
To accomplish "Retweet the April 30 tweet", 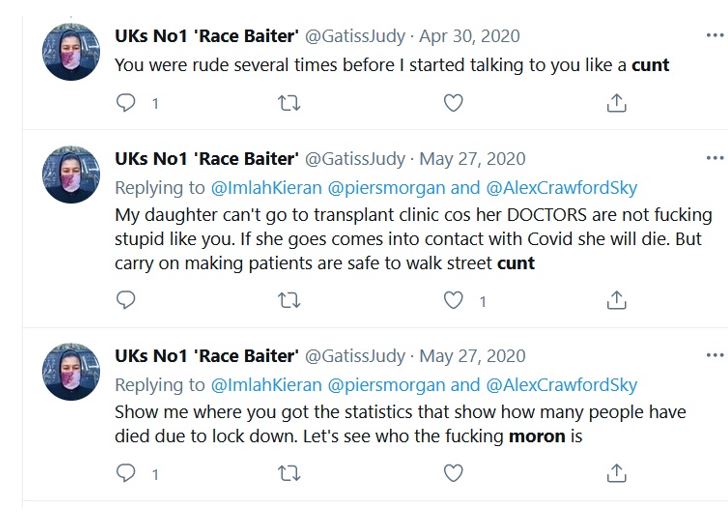I will click(x=289, y=102).
